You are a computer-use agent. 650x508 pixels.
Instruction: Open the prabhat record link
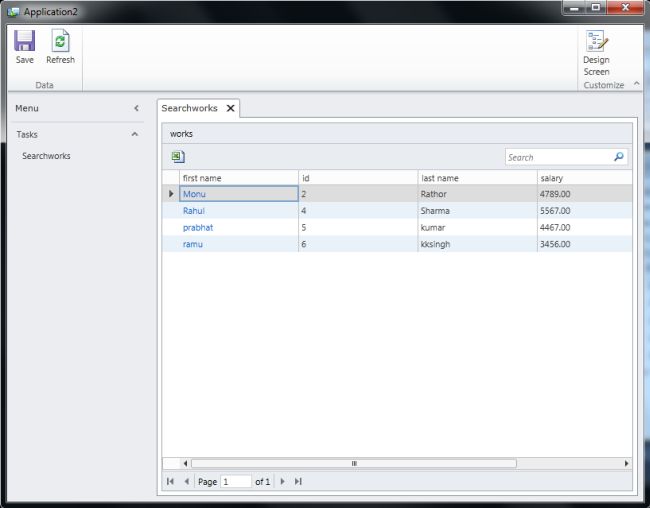pos(198,228)
